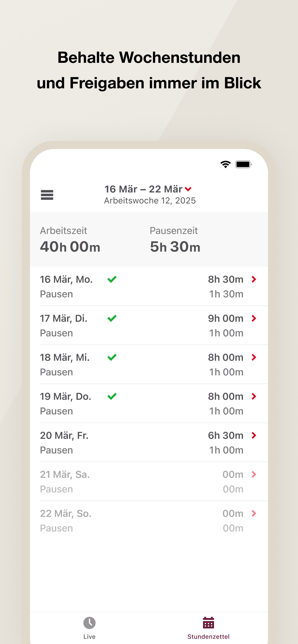Click the green checkmark for 19 Mär
This screenshot has height=644, width=298.
coord(112,396)
